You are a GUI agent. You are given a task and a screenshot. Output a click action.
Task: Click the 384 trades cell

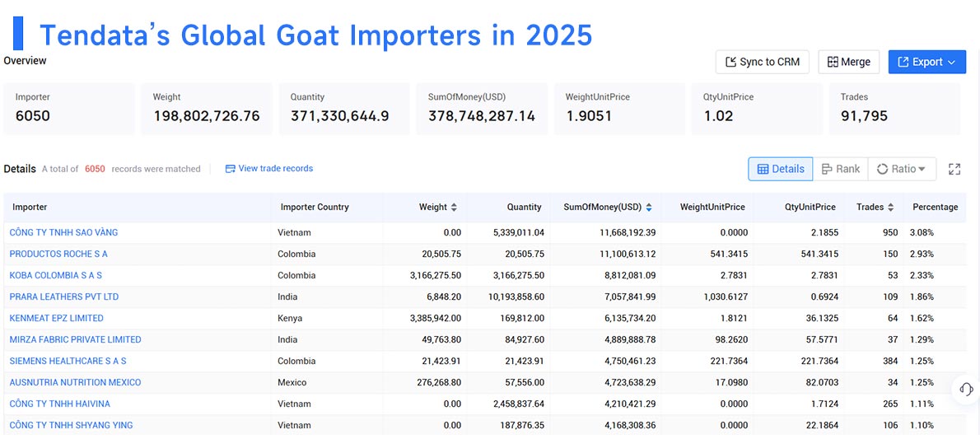[x=889, y=361]
